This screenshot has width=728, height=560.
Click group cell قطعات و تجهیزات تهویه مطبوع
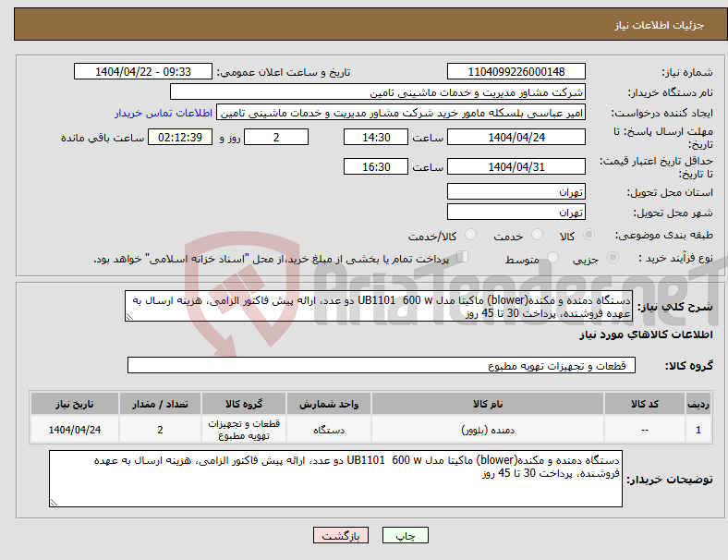point(244,430)
